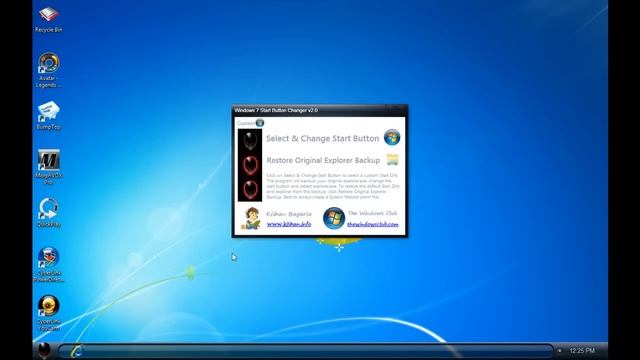Open the www.kishan.info link
Viewport: 640px width, 360px height.
[289, 224]
